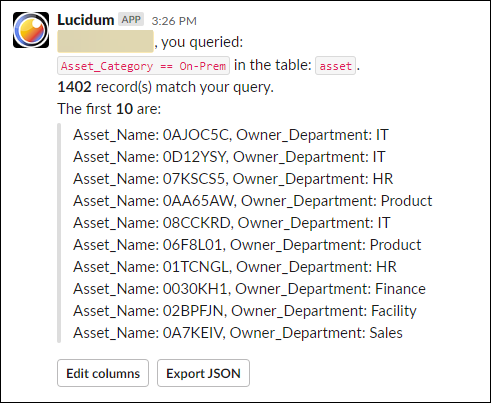Select the 0AJOC5C asset row
The image size is (491, 403).
(x=231, y=135)
